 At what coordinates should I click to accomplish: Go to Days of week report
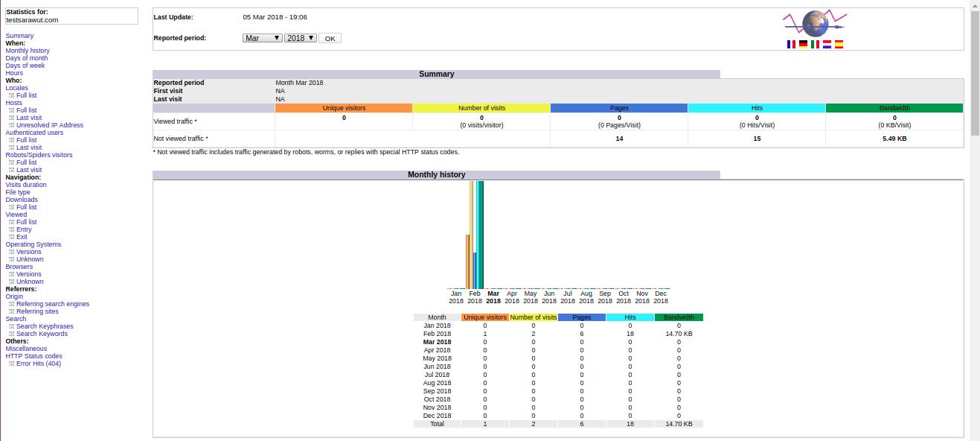pos(25,66)
